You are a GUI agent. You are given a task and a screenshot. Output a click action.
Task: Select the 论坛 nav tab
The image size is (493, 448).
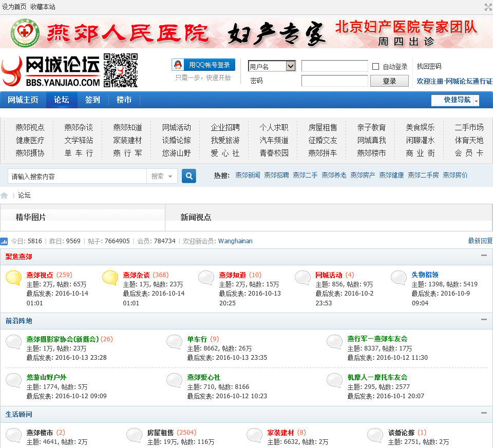tap(62, 100)
